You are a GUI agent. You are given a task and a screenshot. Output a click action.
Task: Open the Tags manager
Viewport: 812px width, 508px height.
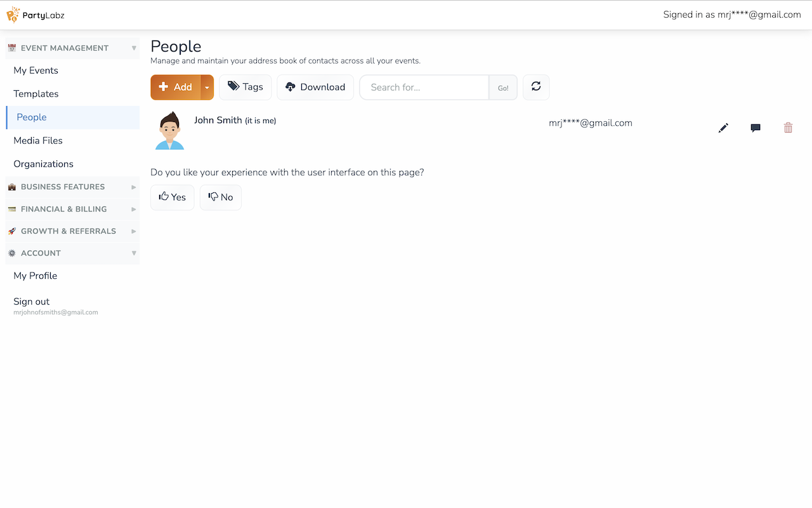click(x=246, y=87)
